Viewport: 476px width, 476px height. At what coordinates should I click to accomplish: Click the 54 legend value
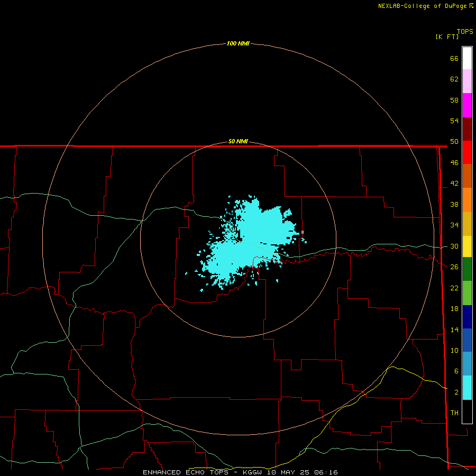pyautogui.click(x=454, y=121)
